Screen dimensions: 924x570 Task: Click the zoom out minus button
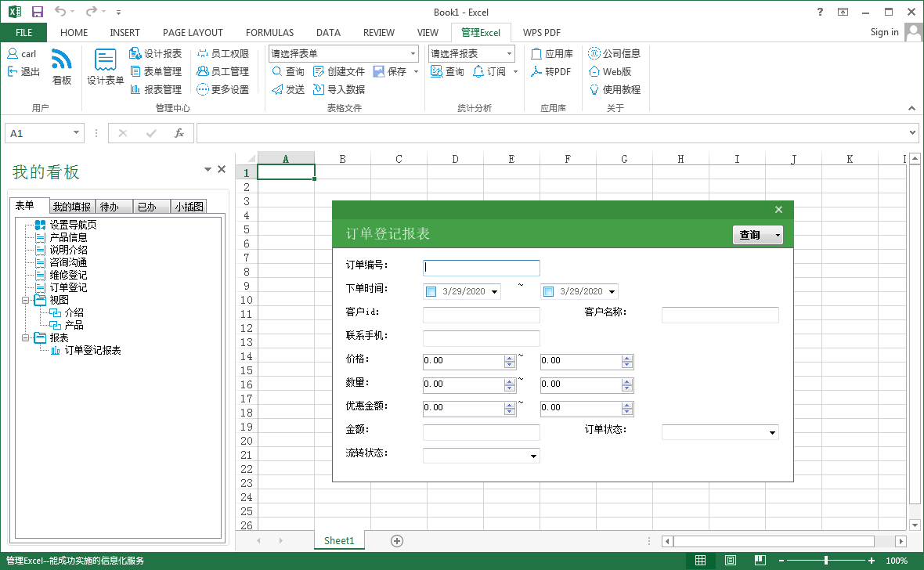tap(781, 560)
